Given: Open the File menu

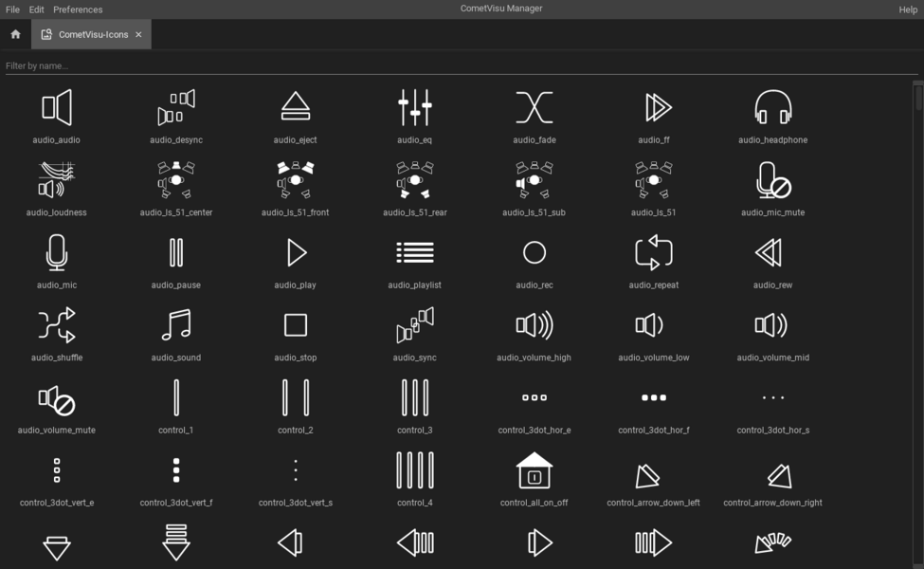Looking at the screenshot, I should tap(12, 9).
